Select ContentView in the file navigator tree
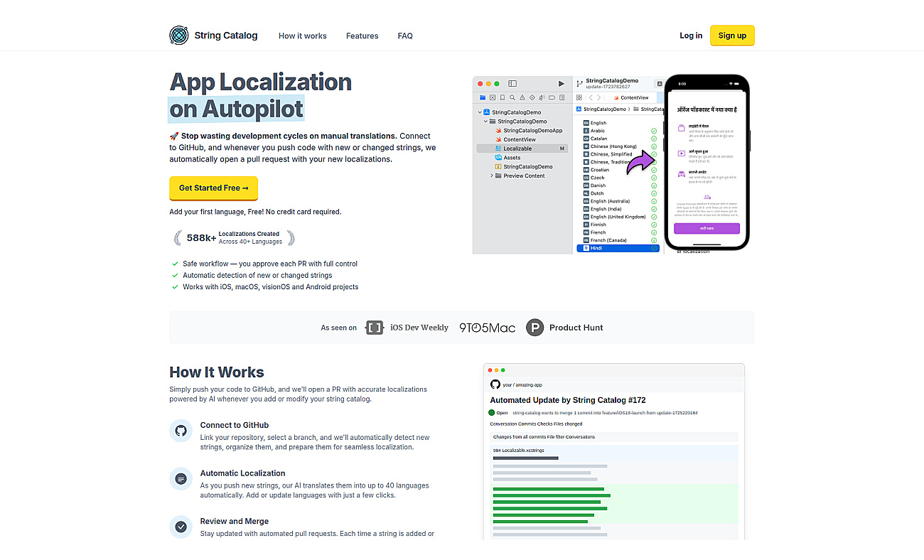924x560 pixels. click(x=515, y=139)
